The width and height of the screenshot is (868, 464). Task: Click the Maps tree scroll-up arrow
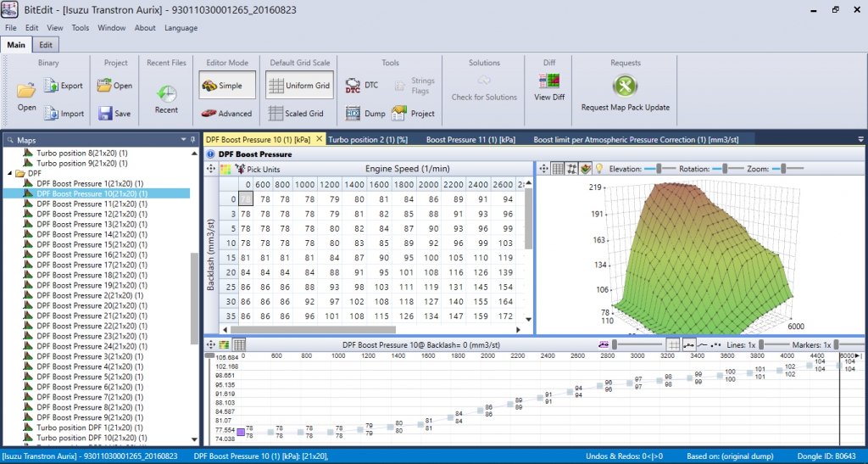[x=194, y=154]
